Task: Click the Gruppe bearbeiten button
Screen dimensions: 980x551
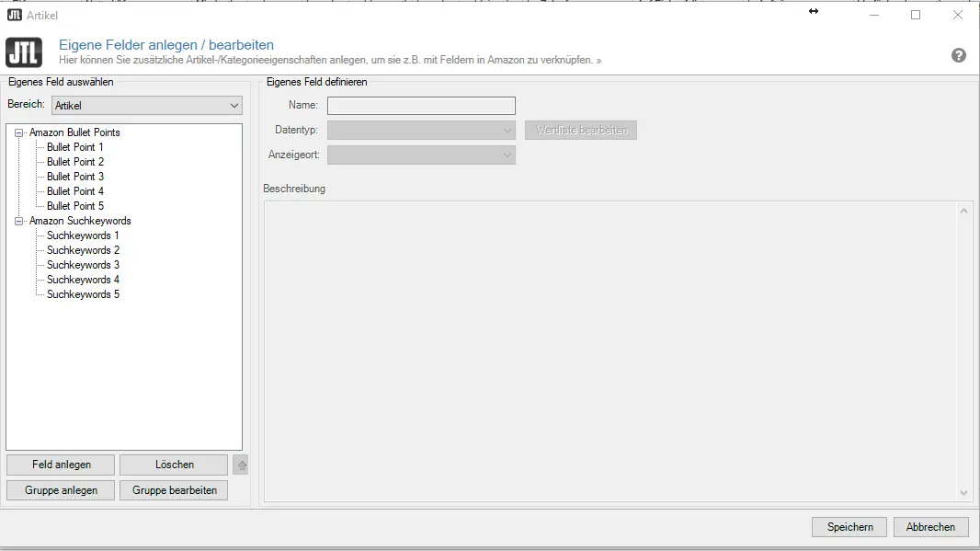Action: 174,490
